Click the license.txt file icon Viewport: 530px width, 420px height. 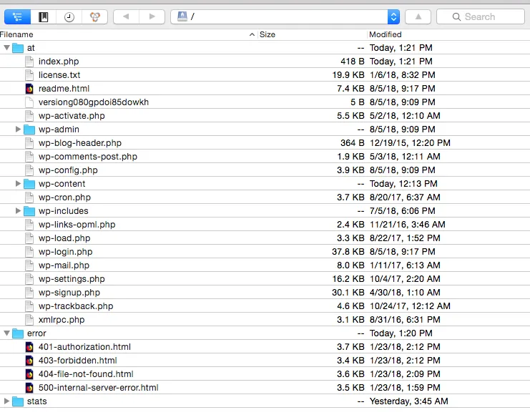tap(29, 75)
